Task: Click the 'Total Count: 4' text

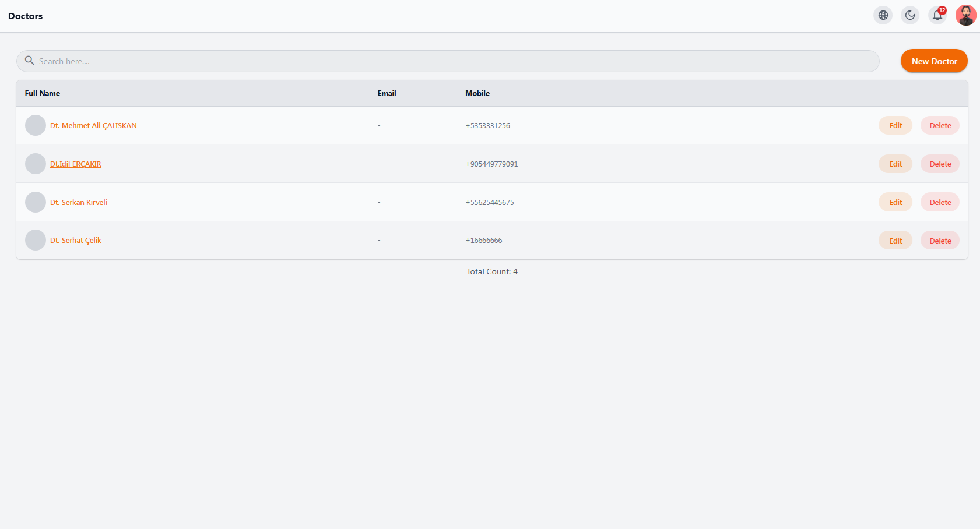Action: pos(492,271)
